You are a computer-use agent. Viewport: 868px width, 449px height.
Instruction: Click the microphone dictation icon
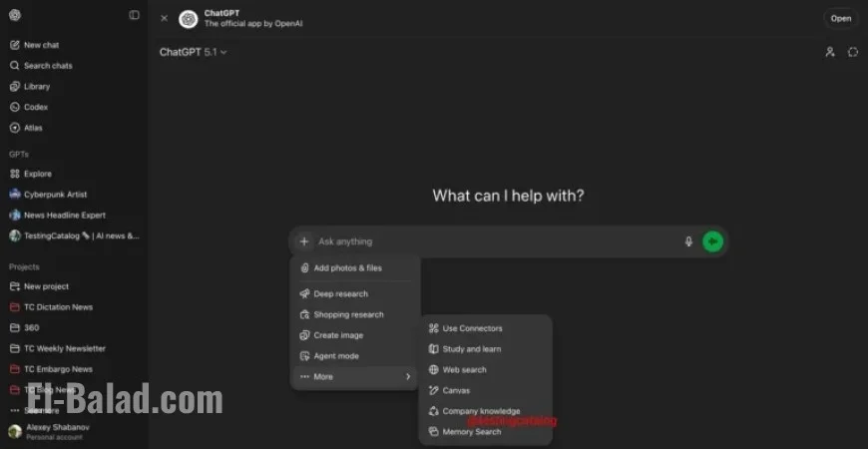click(x=688, y=241)
